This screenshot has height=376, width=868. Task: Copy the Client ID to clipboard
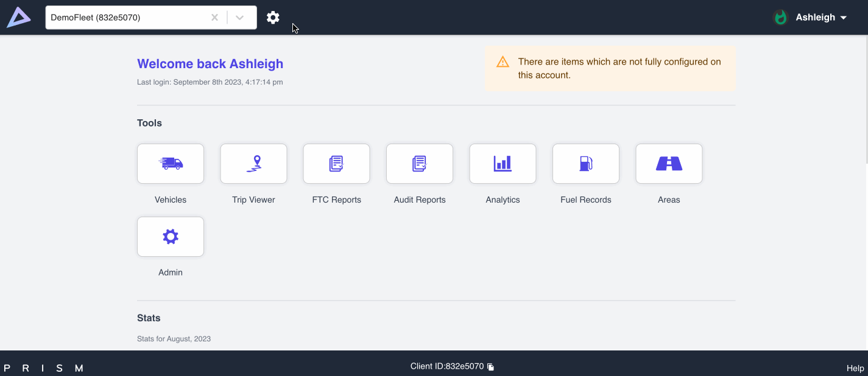tap(491, 367)
